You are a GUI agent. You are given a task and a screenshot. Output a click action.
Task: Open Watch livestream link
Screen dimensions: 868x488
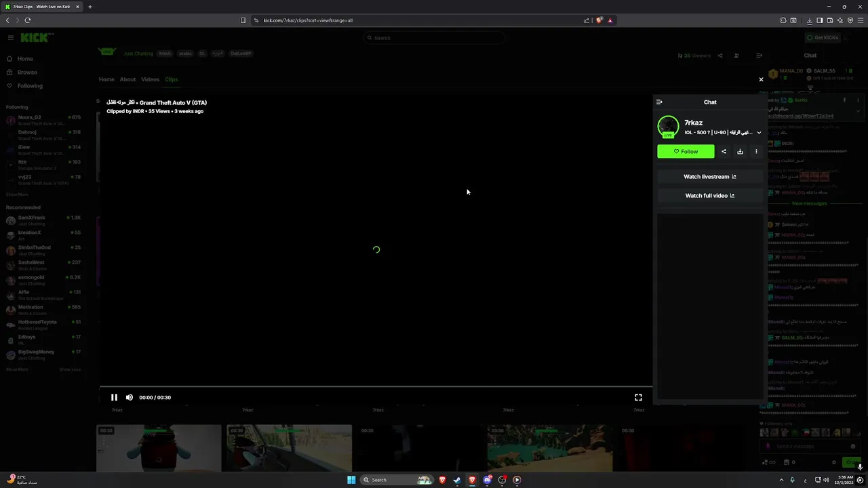(709, 176)
